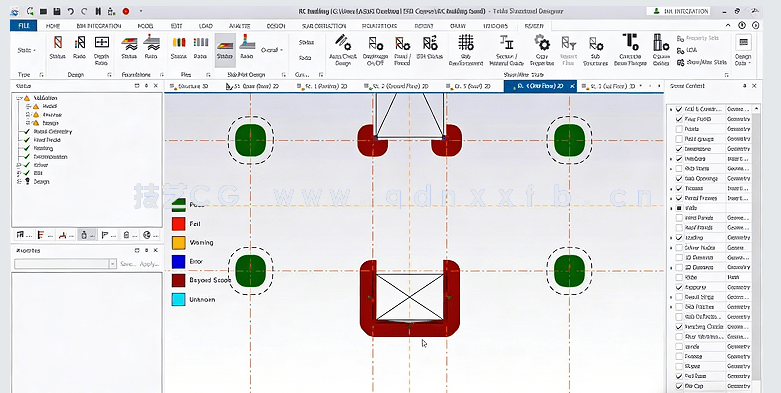Show Ratio in the Piles group
Viewport: 781px width, 393px height.
[x=200, y=47]
